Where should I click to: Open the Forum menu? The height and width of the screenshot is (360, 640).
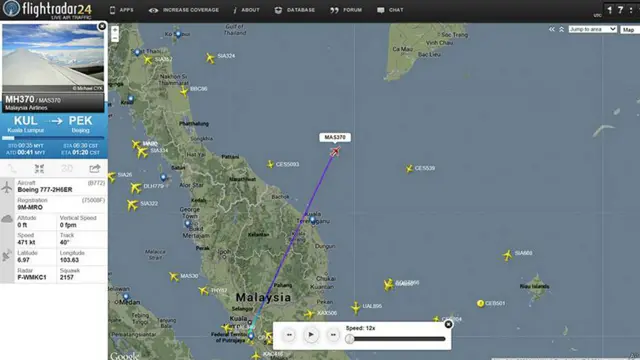pos(346,10)
